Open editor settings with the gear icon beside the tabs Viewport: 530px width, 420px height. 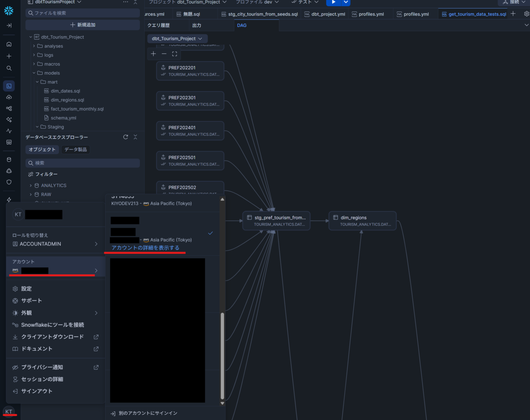(x=526, y=14)
